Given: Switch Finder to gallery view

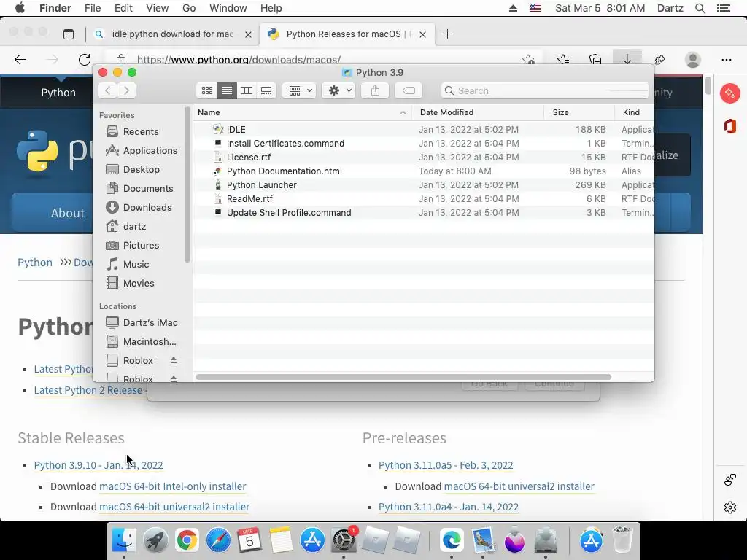Looking at the screenshot, I should 266,90.
